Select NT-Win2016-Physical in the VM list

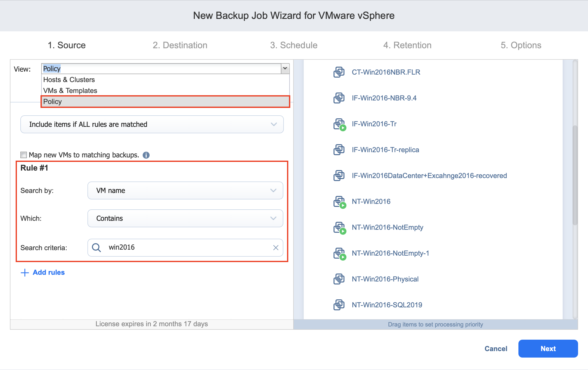[x=385, y=279]
